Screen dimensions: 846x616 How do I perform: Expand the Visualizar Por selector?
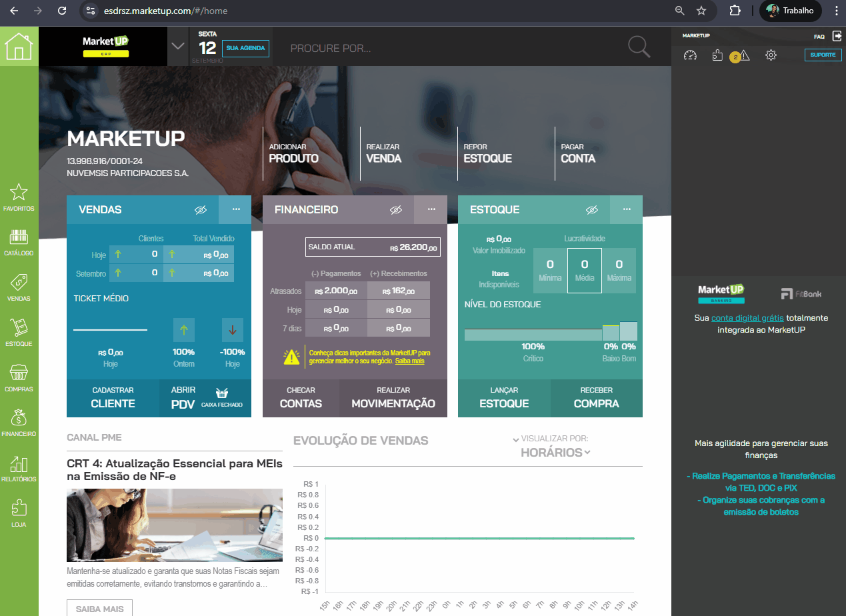tap(551, 439)
